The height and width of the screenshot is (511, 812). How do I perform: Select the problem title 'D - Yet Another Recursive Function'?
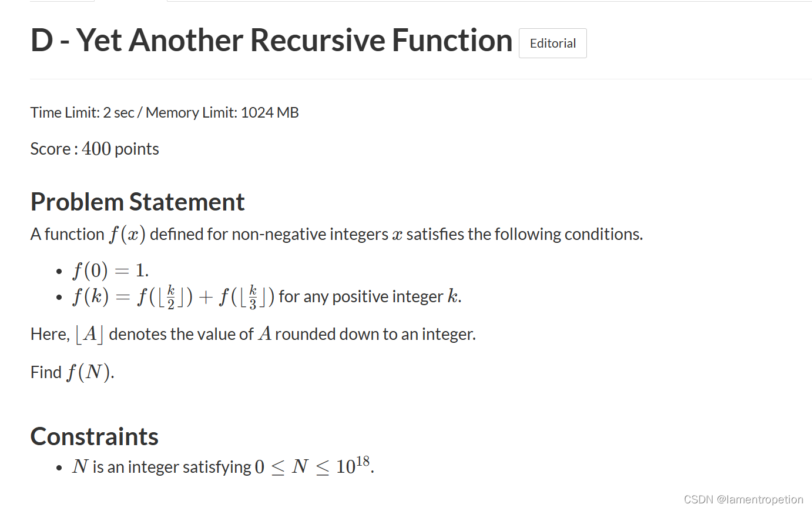(270, 39)
